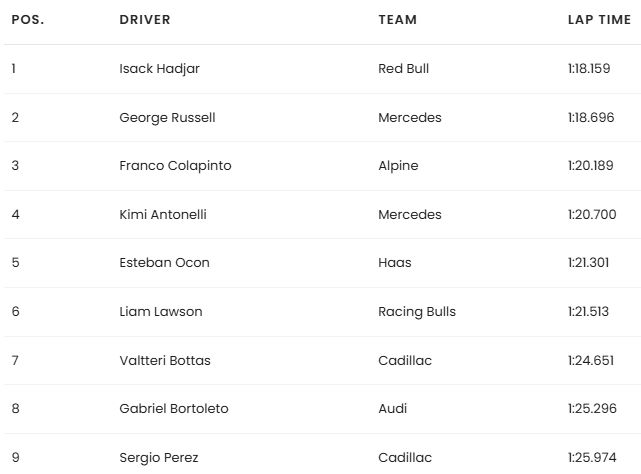Image resolution: width=641 pixels, height=474 pixels.
Task: Select driver name George Russell
Action: click(x=167, y=118)
